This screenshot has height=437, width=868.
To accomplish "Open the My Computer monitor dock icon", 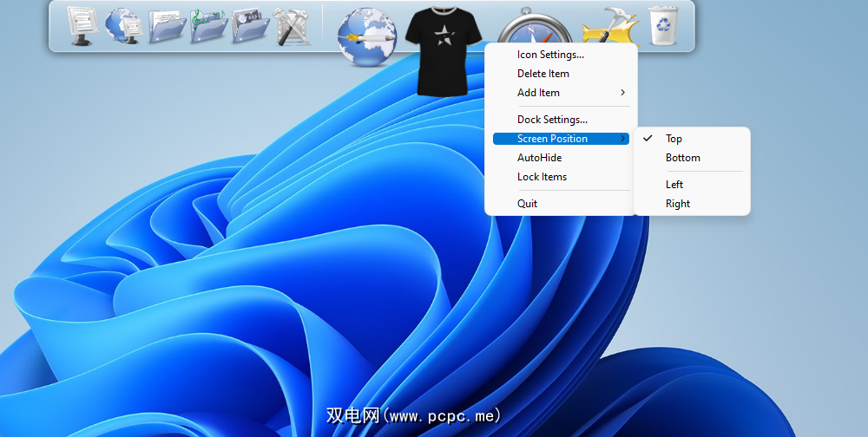I will (82, 25).
